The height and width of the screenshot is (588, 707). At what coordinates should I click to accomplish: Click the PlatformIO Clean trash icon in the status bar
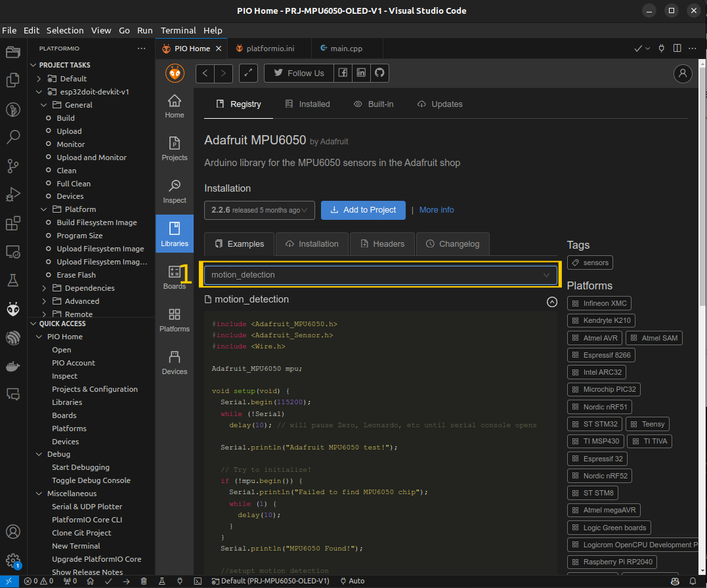point(144,581)
